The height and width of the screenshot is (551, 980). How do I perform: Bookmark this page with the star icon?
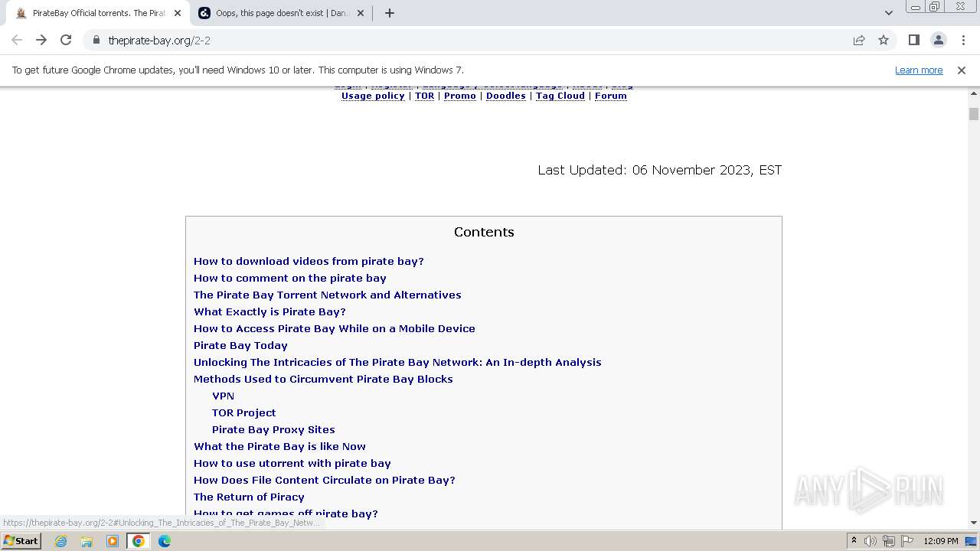pyautogui.click(x=884, y=40)
